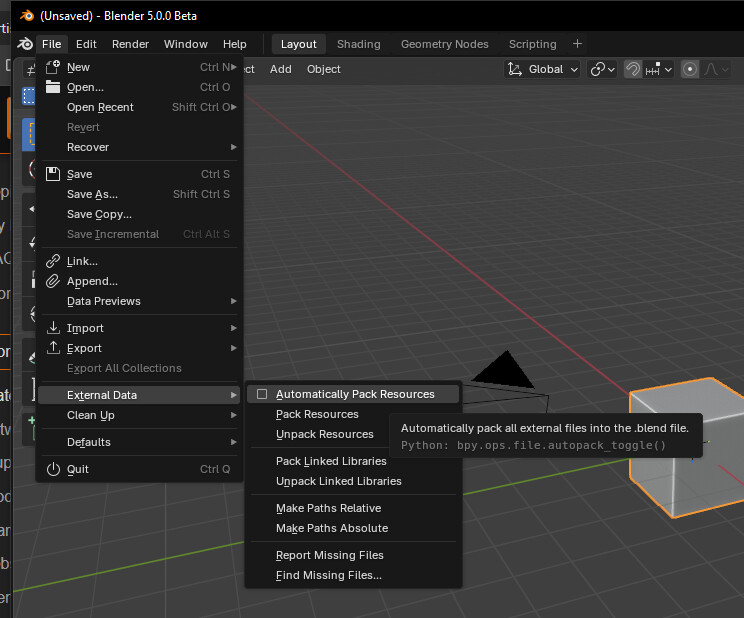
Task: Choose Save Copy... menu entry
Action: pos(140,214)
